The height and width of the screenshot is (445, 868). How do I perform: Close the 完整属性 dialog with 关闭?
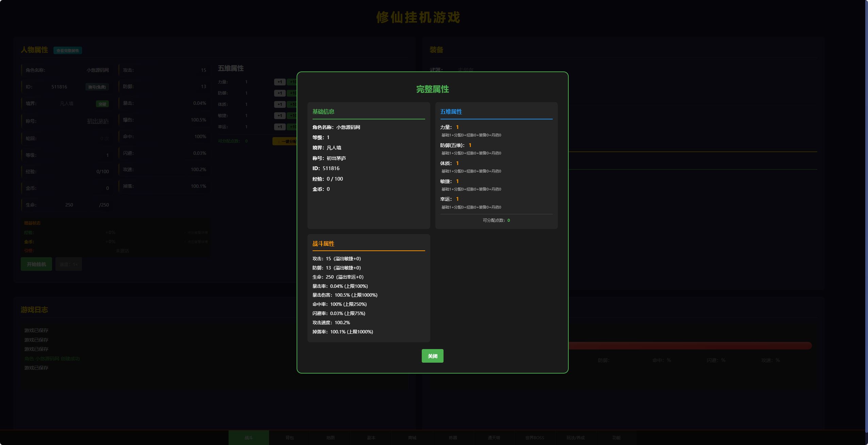click(432, 356)
